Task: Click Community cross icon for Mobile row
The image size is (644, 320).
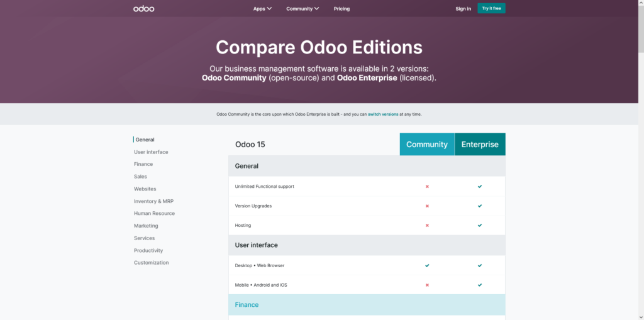Action: (x=427, y=285)
